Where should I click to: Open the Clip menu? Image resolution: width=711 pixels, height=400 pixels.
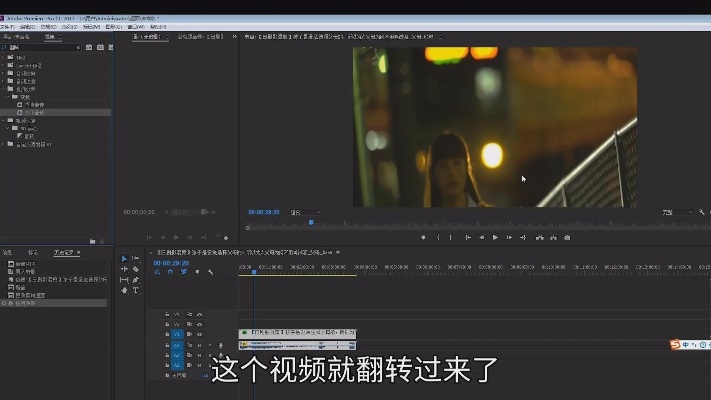pos(49,27)
